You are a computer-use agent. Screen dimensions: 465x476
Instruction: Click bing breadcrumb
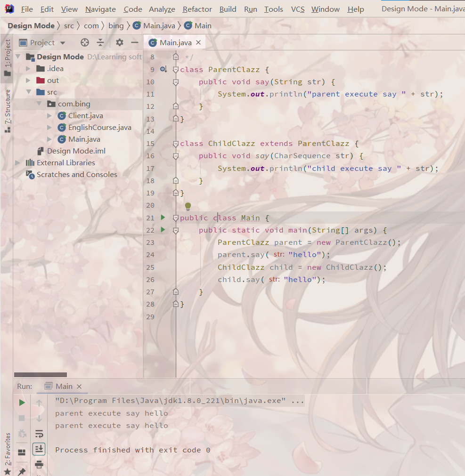click(116, 25)
